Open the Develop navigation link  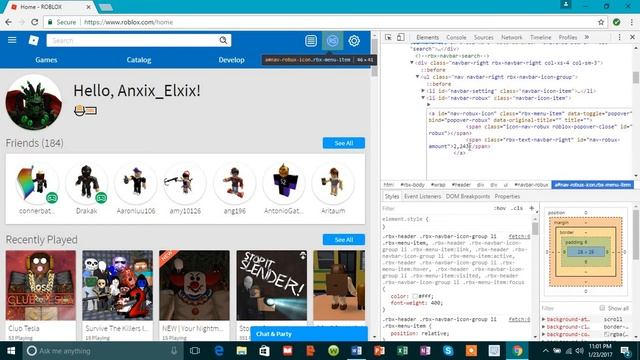point(231,60)
